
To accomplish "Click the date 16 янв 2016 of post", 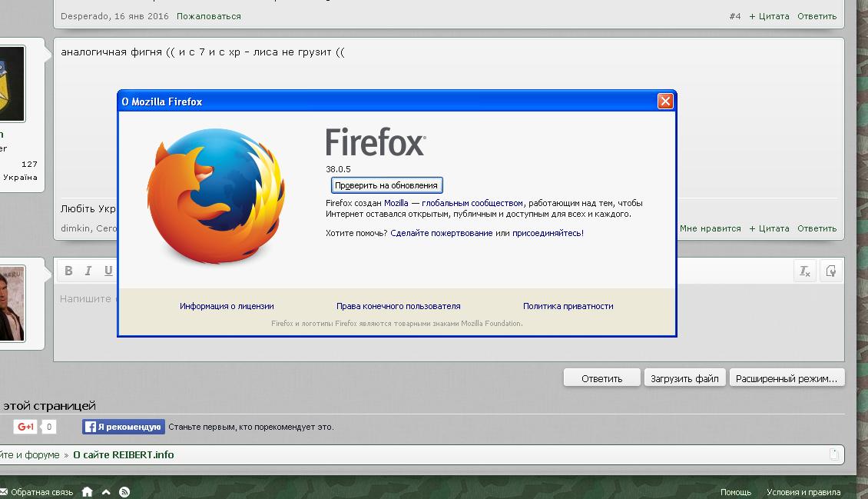I will pyautogui.click(x=141, y=16).
